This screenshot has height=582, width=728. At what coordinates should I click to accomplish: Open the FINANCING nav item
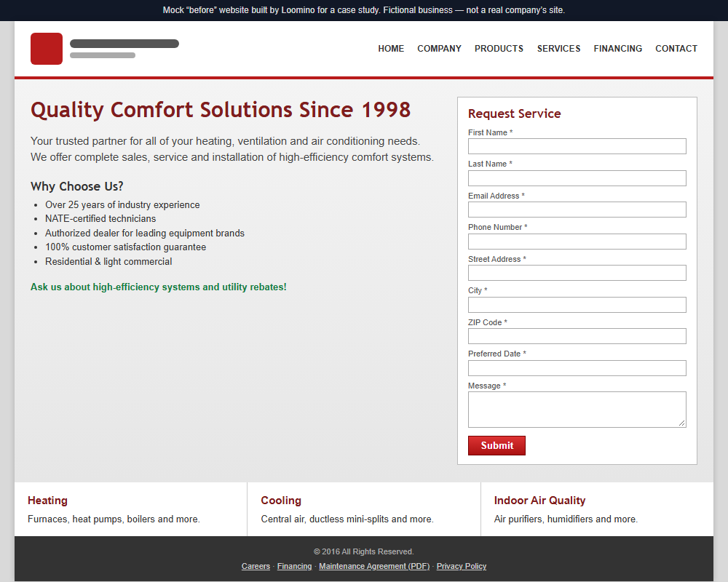(x=617, y=49)
